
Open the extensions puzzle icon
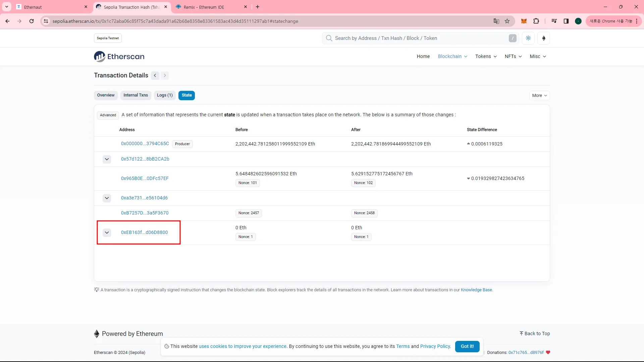536,21
